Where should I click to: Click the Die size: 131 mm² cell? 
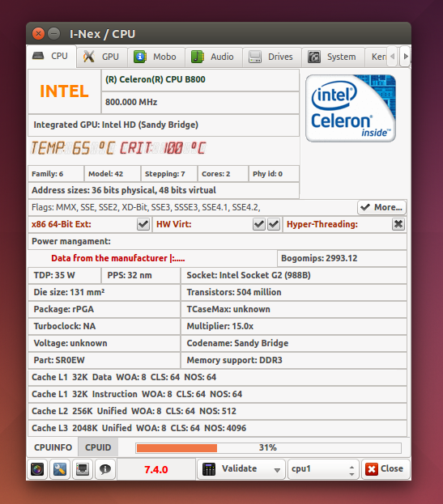[104, 293]
